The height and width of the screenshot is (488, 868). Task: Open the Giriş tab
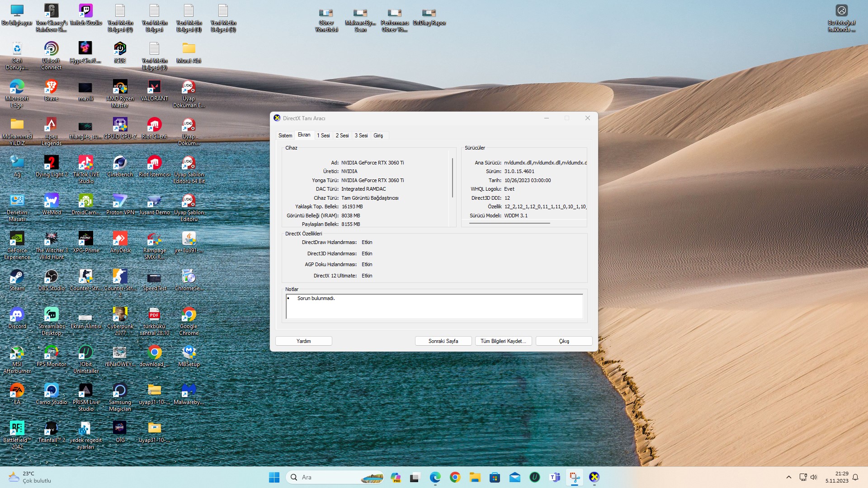click(378, 136)
